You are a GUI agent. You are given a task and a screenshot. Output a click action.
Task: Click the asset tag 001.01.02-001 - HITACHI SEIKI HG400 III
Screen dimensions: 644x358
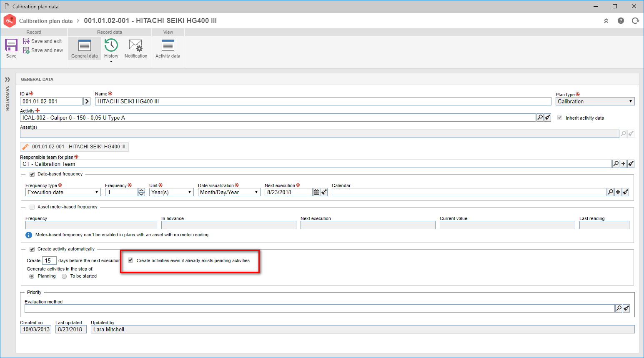(75, 147)
